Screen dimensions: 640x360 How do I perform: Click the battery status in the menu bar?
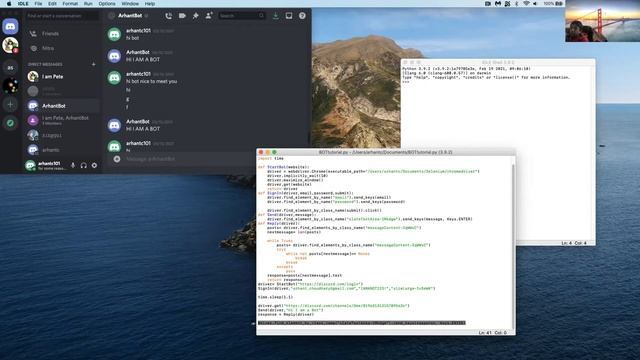pos(553,4)
